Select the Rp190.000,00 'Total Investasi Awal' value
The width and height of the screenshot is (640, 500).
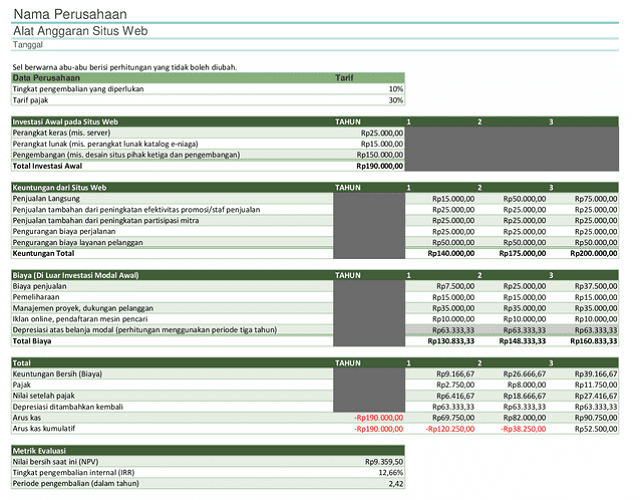380,166
